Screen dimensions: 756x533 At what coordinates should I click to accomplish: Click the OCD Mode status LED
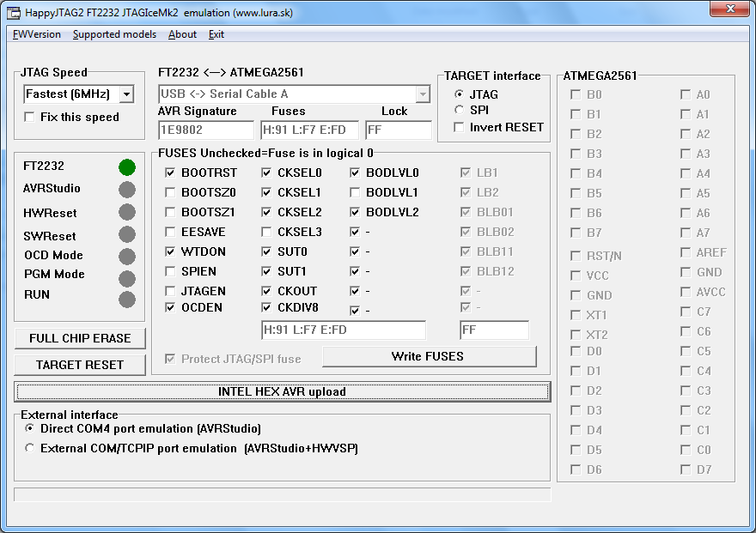[127, 256]
